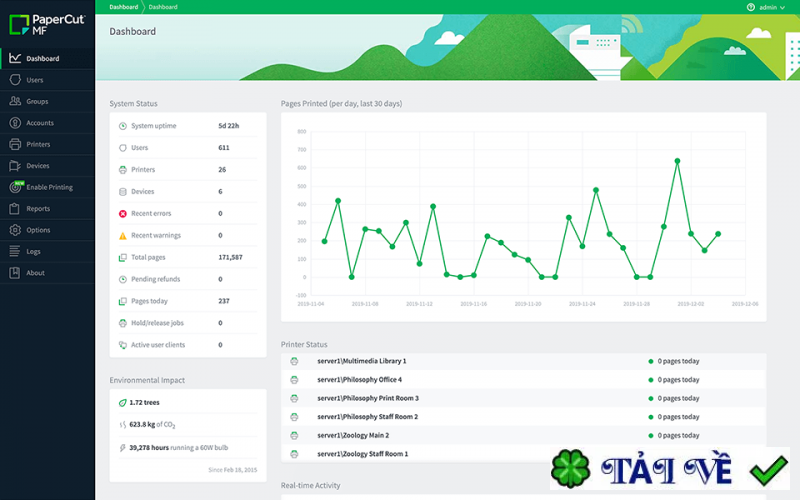Click the Enable Printing icon with NEW badge

(x=15, y=187)
